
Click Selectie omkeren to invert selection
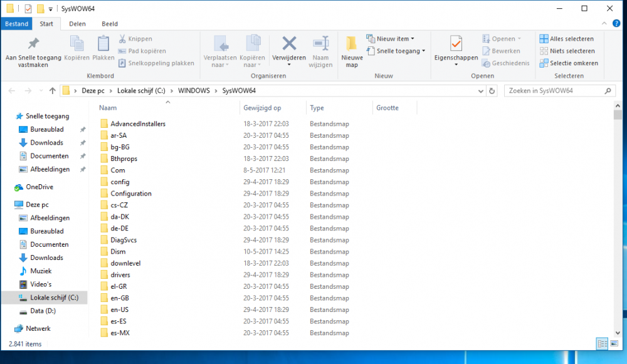point(568,63)
